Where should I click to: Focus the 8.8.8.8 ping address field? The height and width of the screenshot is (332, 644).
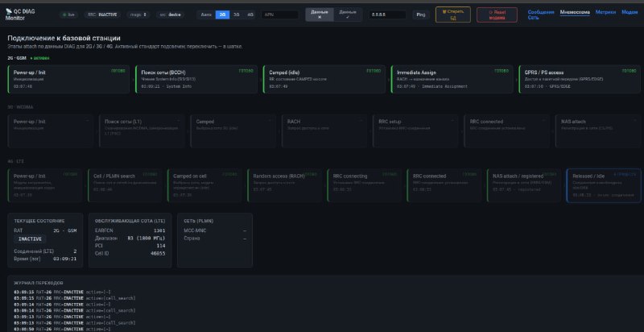pos(387,15)
